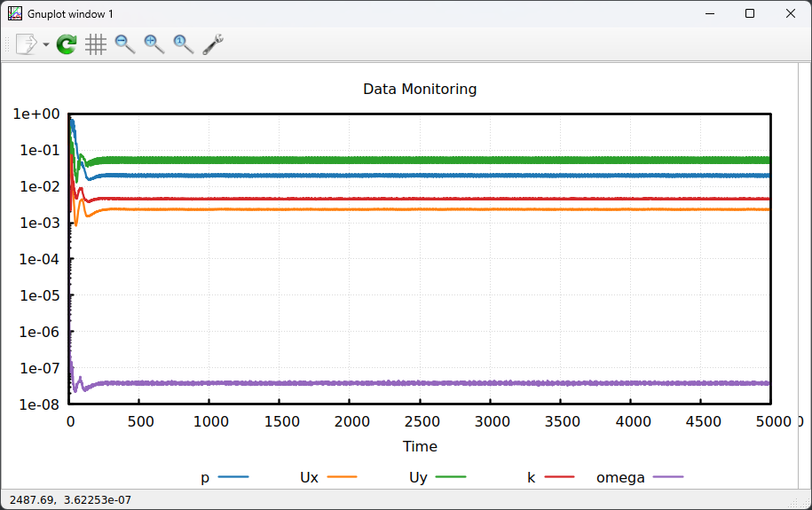This screenshot has width=812, height=510.
Task: Click the green Replot refresh icon
Action: tap(67, 44)
